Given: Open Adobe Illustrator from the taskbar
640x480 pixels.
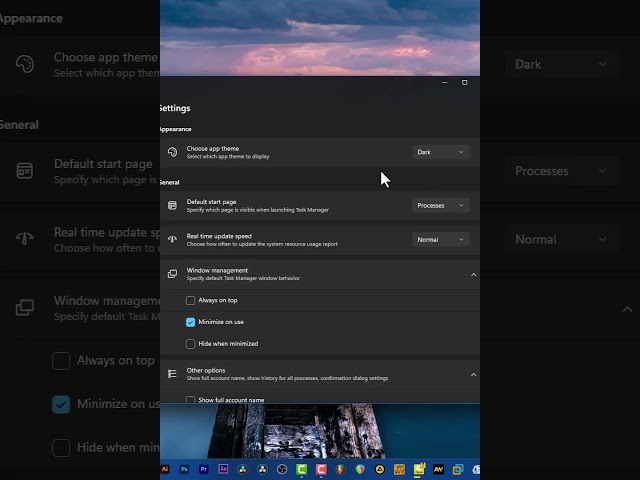Looking at the screenshot, I should click(x=164, y=469).
